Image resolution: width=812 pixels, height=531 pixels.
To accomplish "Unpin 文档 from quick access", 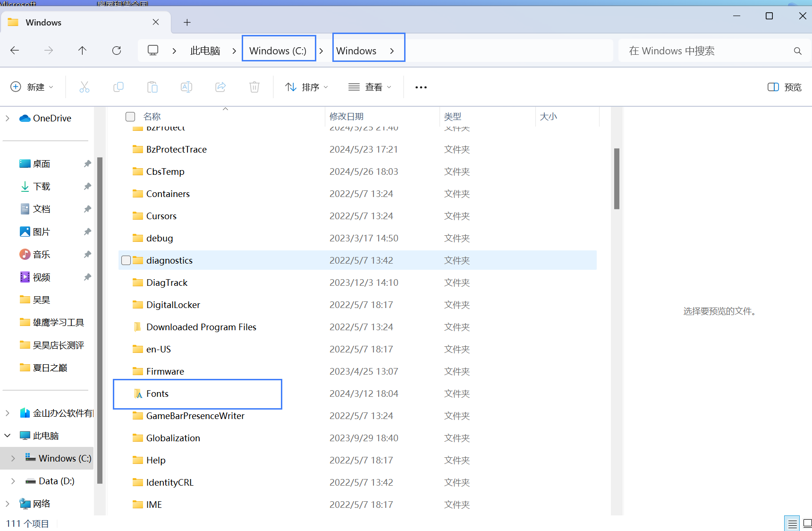I will click(87, 209).
